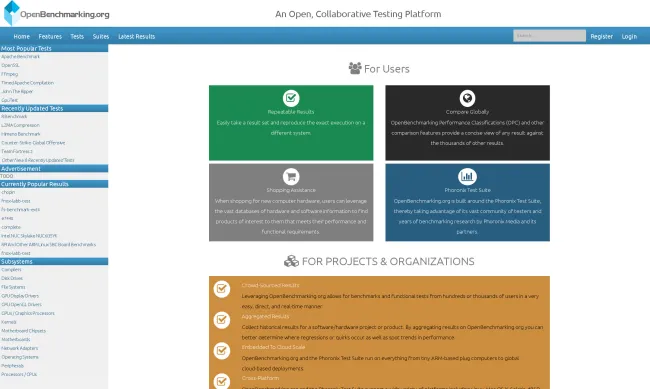
Task: Open the GPU Display Drivers subsystem
Action: 20,296
